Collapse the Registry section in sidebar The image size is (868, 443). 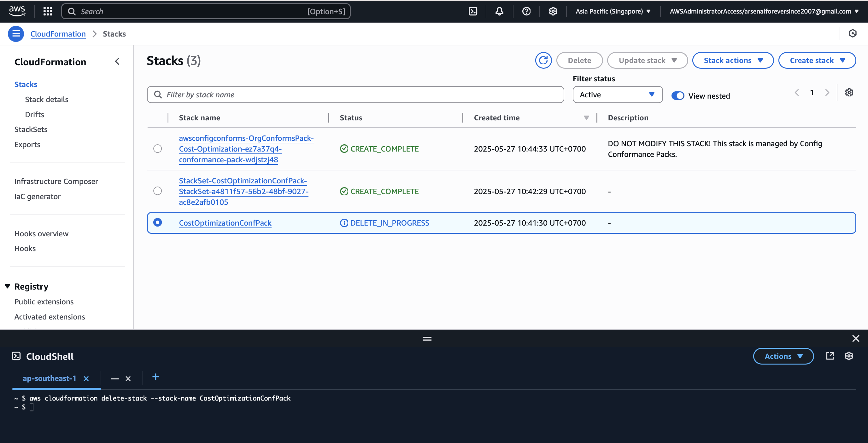coord(8,285)
